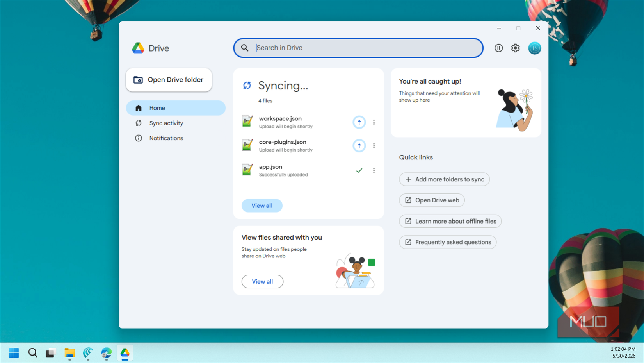Close the Drive window
The image size is (644, 363).
[x=538, y=28]
